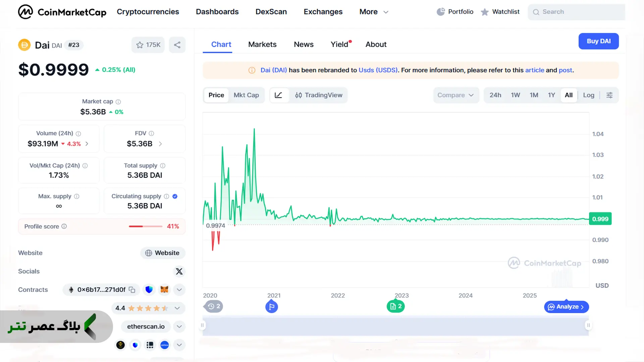
Task: Open chart settings sliders icon
Action: coord(609,95)
